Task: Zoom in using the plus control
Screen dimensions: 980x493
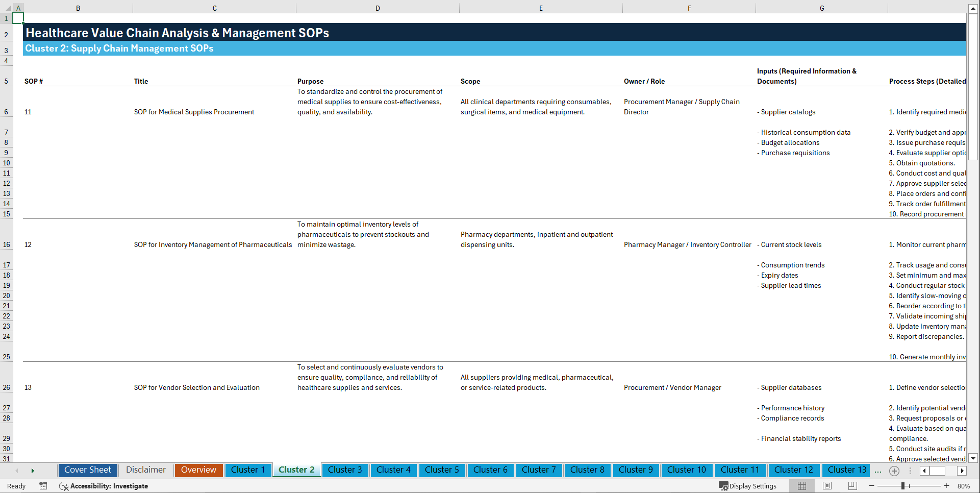Action: click(948, 486)
